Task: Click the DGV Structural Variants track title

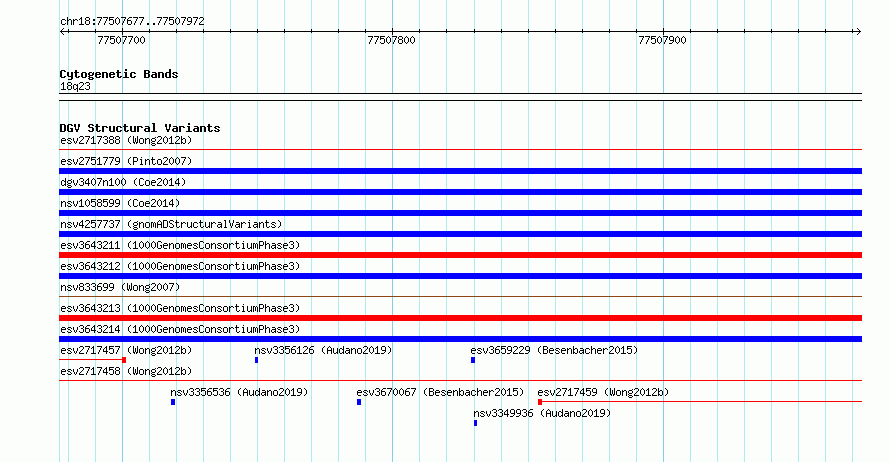Action: [140, 128]
